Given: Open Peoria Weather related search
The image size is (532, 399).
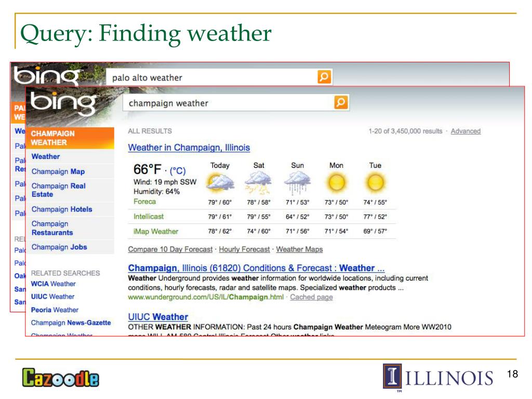Looking at the screenshot, I should coord(55,310).
